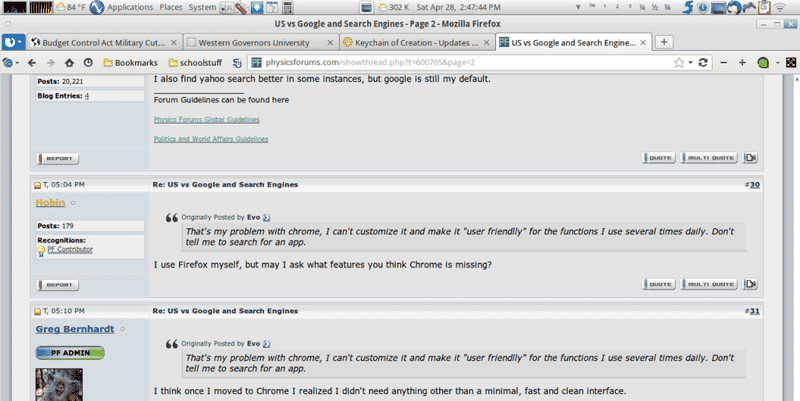Click the weather 84 °F panel applet
The width and height of the screenshot is (800, 401).
click(71, 7)
